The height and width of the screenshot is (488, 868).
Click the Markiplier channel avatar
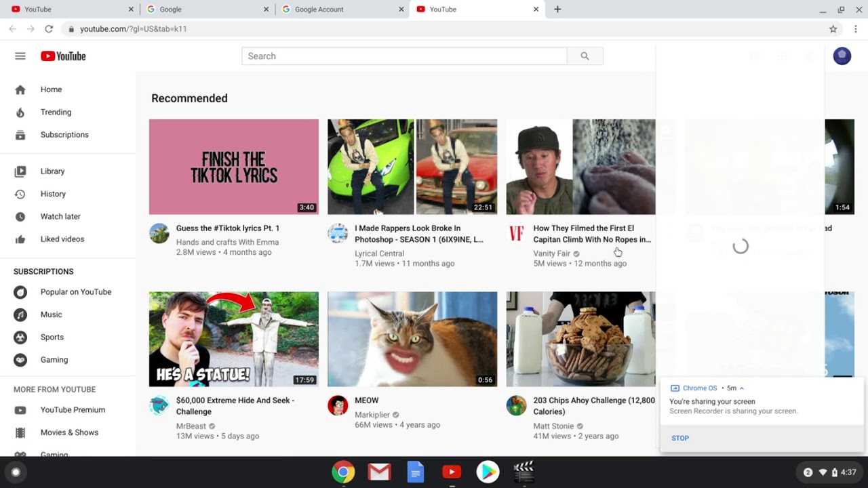pos(338,405)
